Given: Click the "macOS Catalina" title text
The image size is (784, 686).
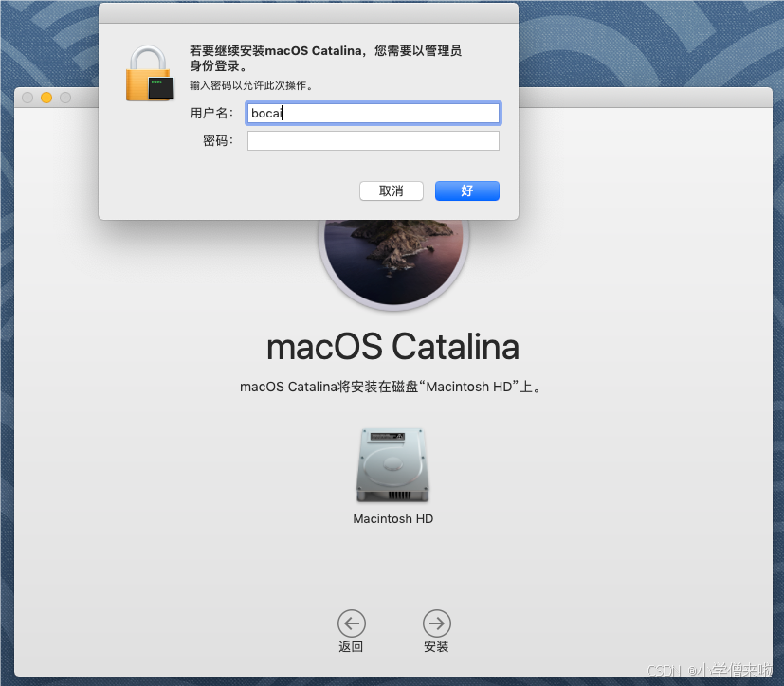Looking at the screenshot, I should pos(393,347).
